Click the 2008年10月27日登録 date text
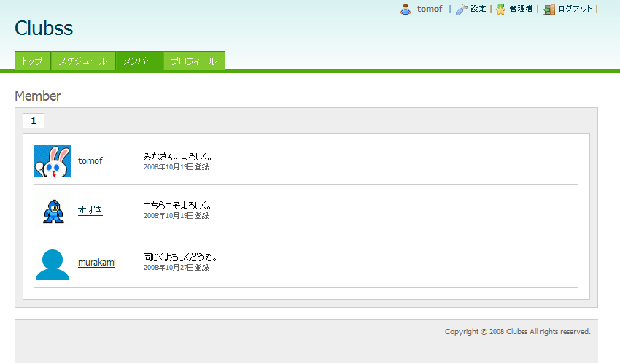 [x=176, y=268]
